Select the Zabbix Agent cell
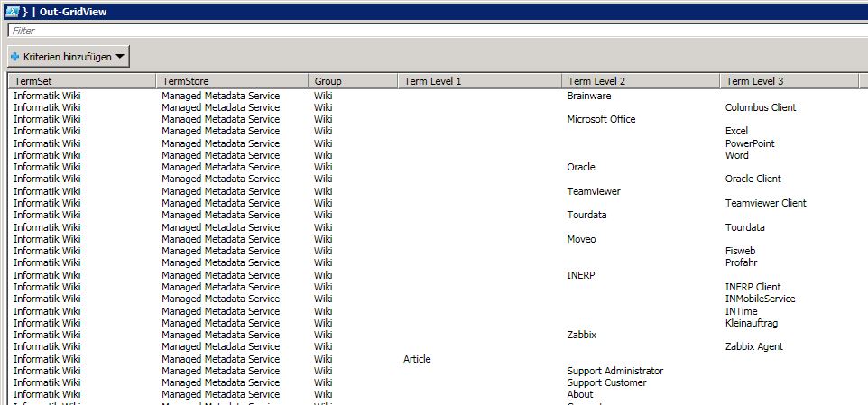 click(x=754, y=347)
